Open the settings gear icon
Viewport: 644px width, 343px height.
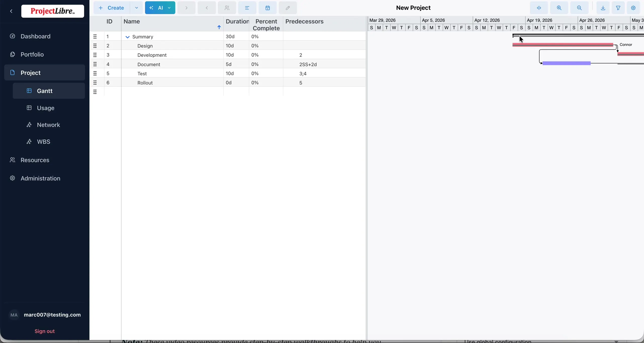click(633, 8)
